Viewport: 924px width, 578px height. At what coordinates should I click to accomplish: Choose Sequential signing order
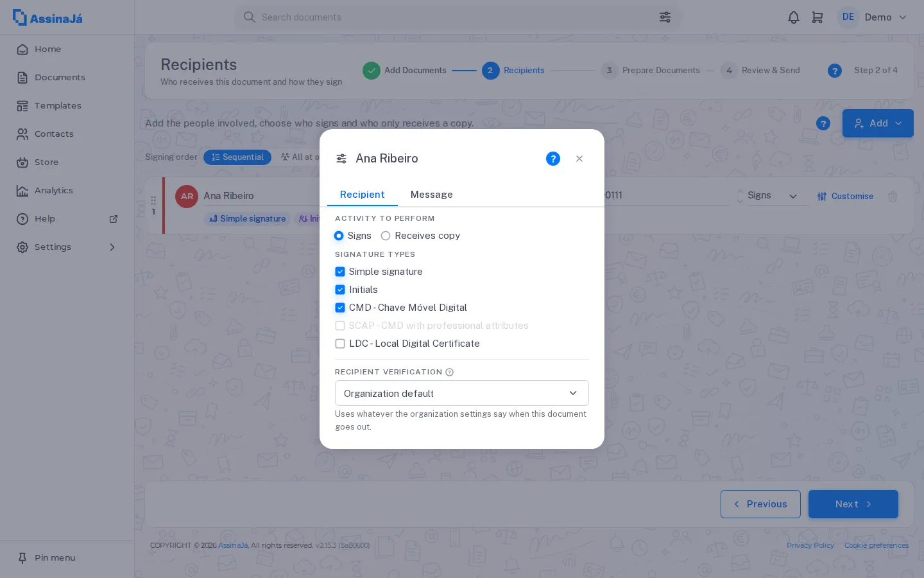[x=237, y=157]
